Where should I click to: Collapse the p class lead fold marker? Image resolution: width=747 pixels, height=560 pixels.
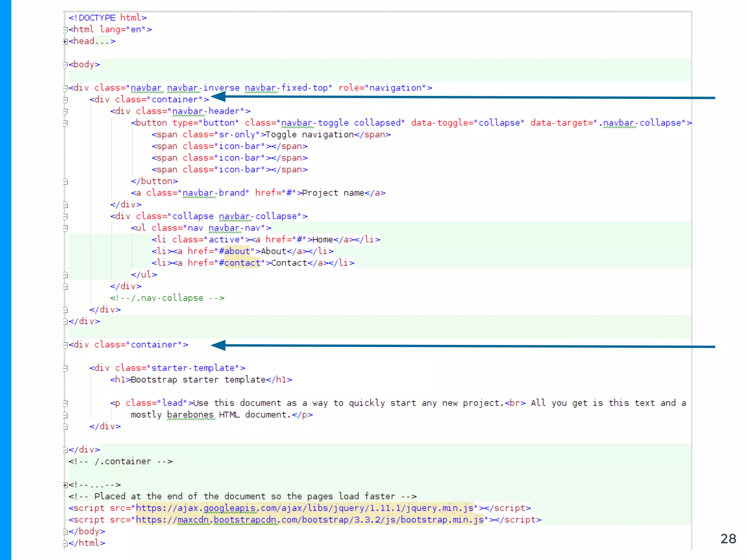(65, 403)
